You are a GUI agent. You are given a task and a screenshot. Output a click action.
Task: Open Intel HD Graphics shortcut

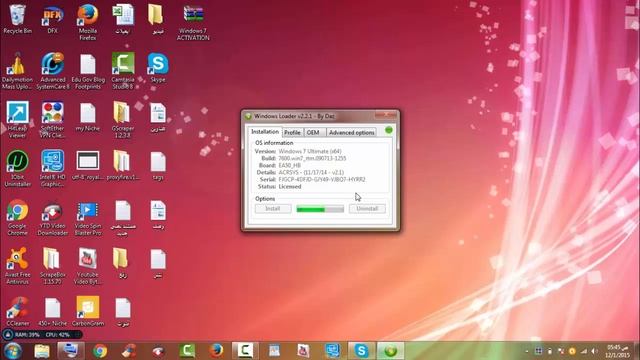pos(52,169)
